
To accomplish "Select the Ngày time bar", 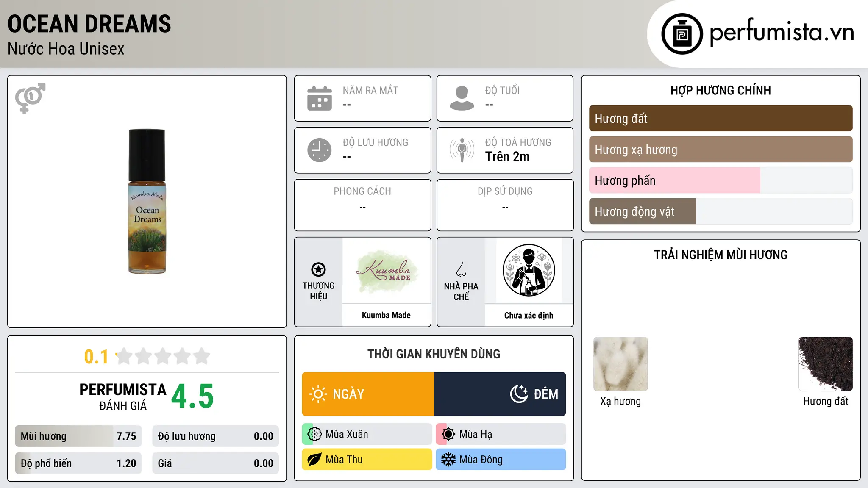I will pyautogui.click(x=368, y=394).
